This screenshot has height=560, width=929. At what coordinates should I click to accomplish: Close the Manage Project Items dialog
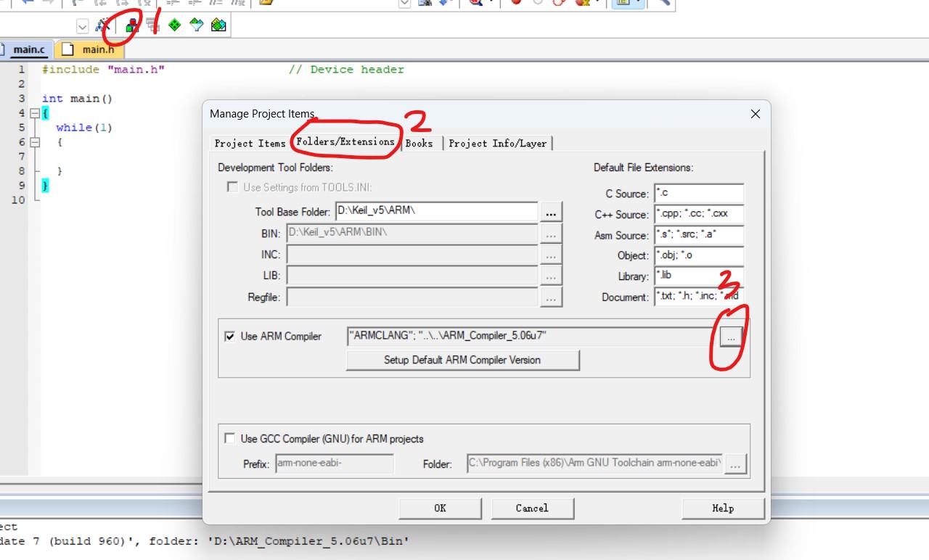tap(755, 114)
